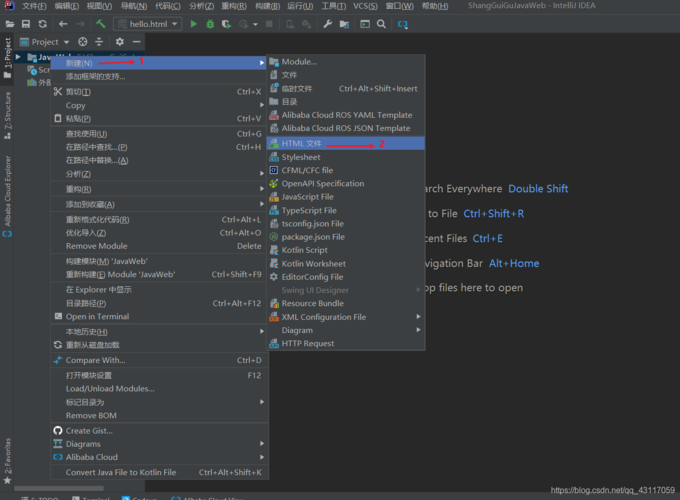Open the hello.html run configuration dropdown
The height and width of the screenshot is (500, 680).
click(147, 24)
